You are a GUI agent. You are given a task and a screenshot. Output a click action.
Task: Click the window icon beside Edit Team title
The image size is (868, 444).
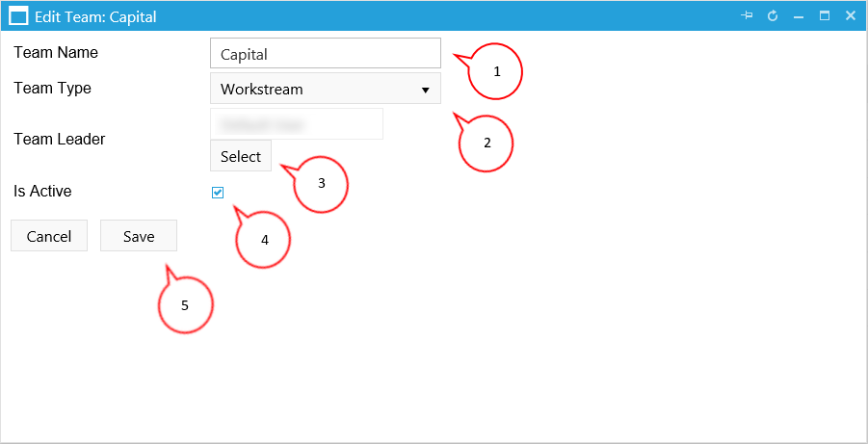[19, 16]
